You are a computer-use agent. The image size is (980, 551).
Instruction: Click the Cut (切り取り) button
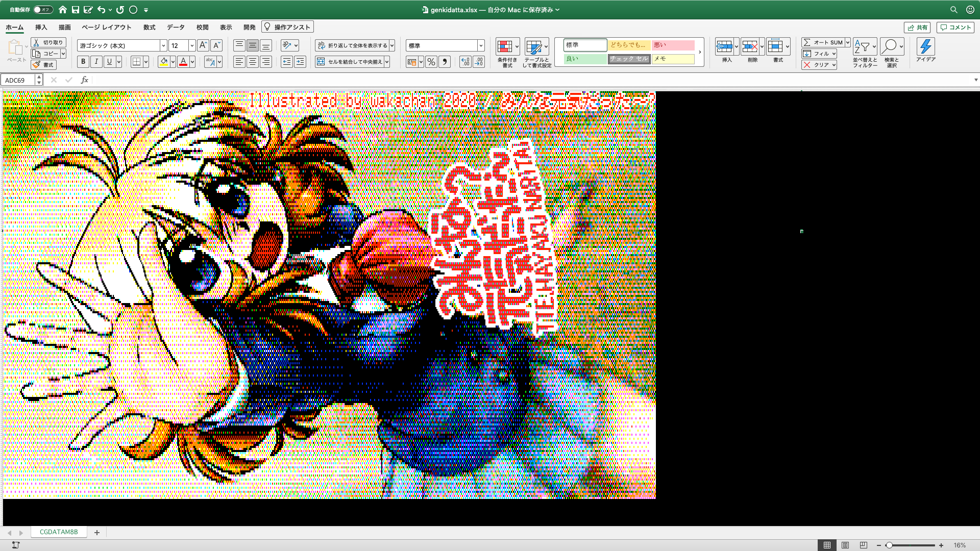click(48, 42)
